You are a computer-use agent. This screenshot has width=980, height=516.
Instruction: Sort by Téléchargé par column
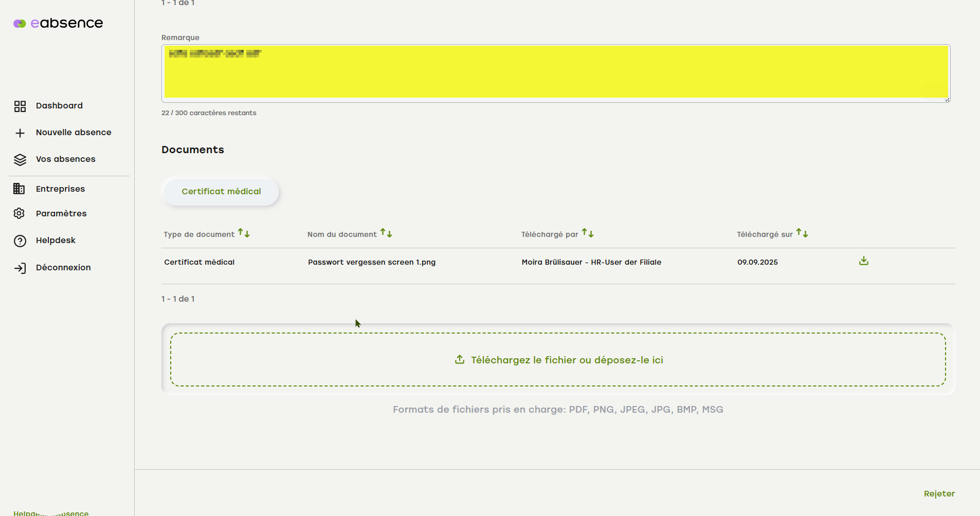pos(588,233)
